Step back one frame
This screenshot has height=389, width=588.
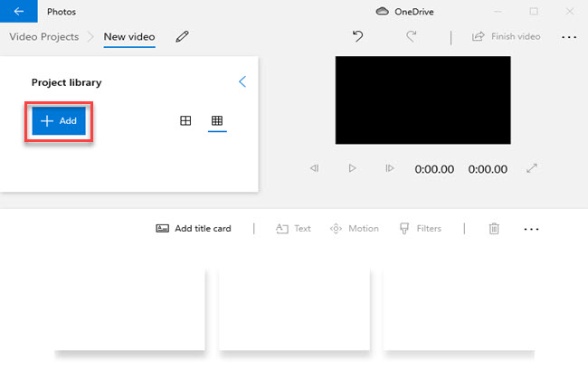coord(315,168)
